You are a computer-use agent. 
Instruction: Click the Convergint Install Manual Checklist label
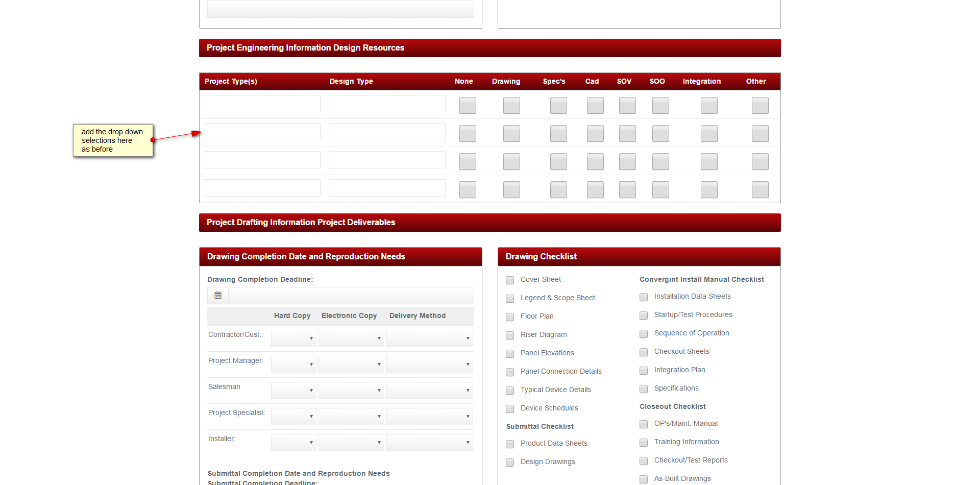coord(702,279)
